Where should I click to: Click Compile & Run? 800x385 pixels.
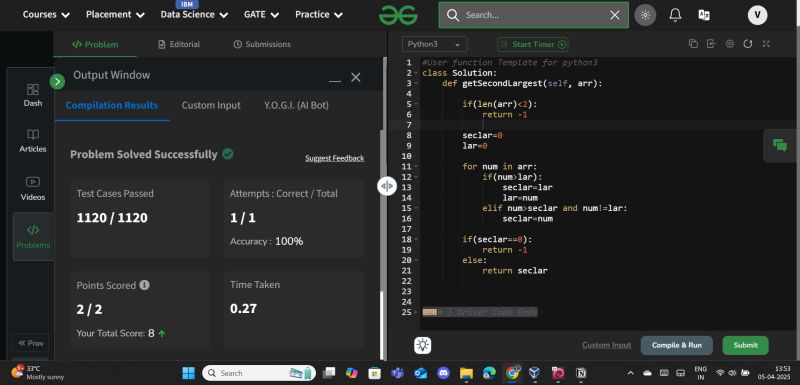(x=677, y=345)
